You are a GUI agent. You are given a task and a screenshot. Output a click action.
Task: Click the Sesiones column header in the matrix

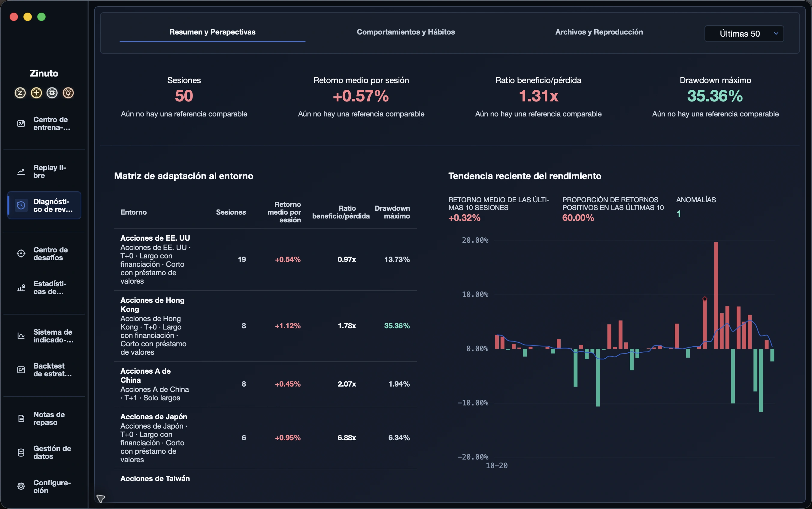[231, 212]
